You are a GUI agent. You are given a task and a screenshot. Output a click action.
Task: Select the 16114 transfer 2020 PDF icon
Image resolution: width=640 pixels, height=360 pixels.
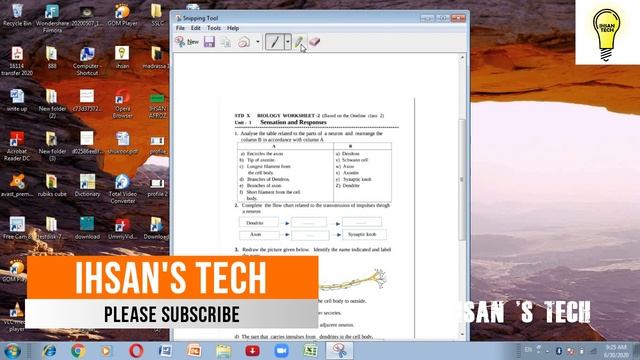click(17, 61)
